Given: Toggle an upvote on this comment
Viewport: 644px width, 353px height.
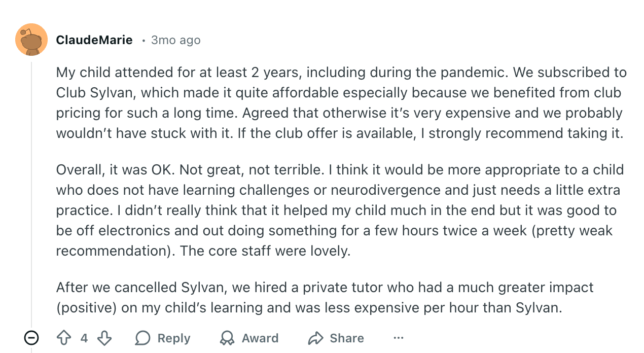Looking at the screenshot, I should pyautogui.click(x=63, y=338).
